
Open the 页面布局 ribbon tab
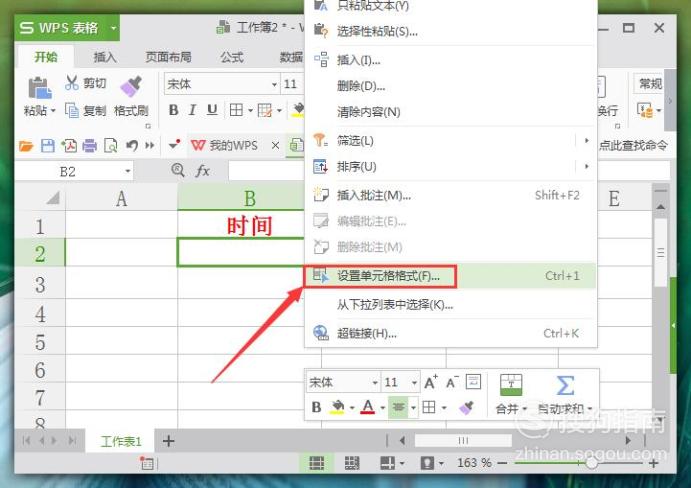coord(168,57)
